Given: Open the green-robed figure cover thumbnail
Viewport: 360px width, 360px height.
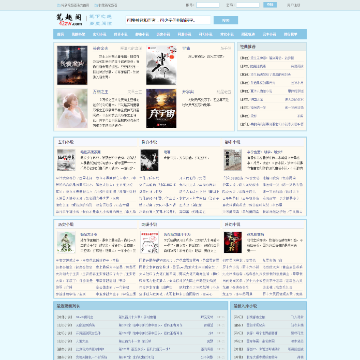Looking at the screenshot, I should pos(66,242).
